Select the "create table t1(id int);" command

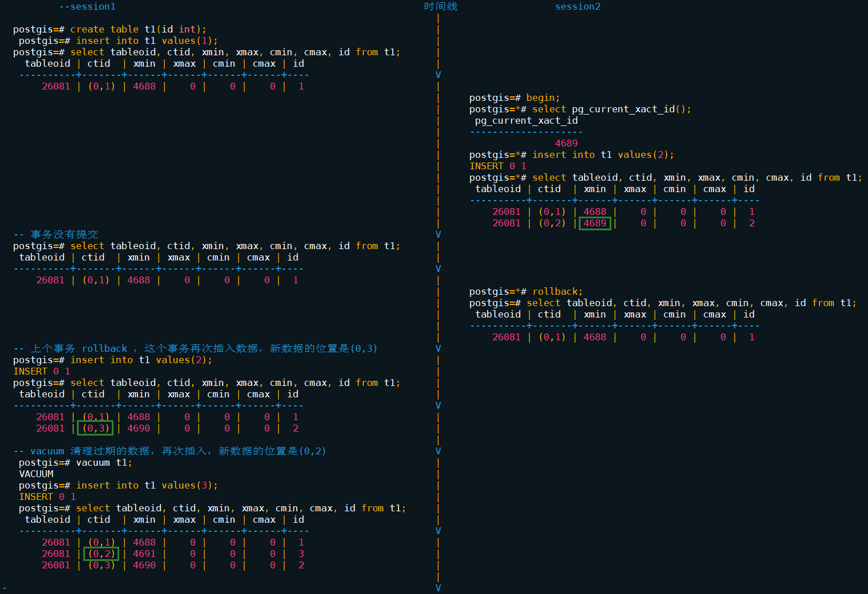point(139,30)
